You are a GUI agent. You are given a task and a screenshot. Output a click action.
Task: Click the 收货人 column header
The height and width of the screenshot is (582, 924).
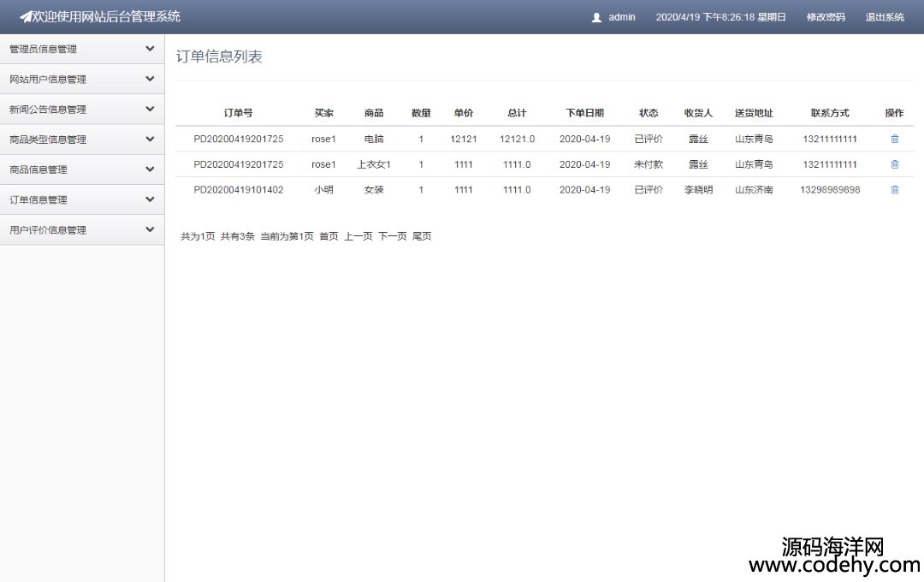(698, 113)
